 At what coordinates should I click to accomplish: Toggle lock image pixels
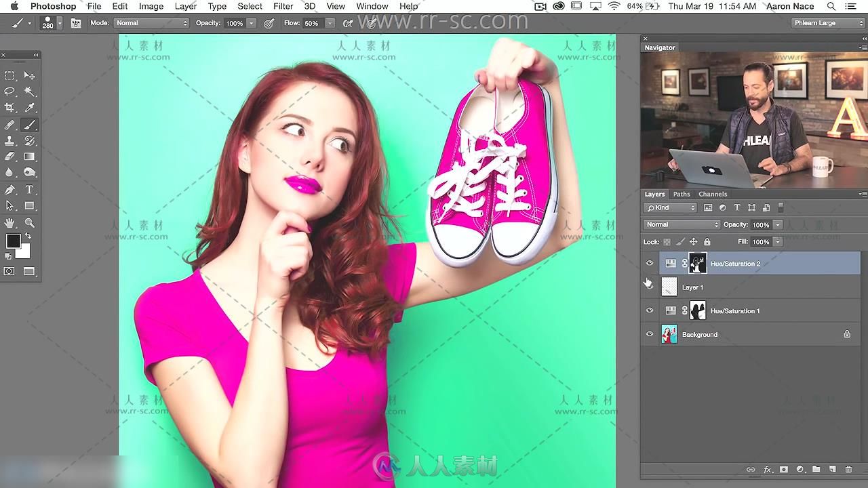680,242
